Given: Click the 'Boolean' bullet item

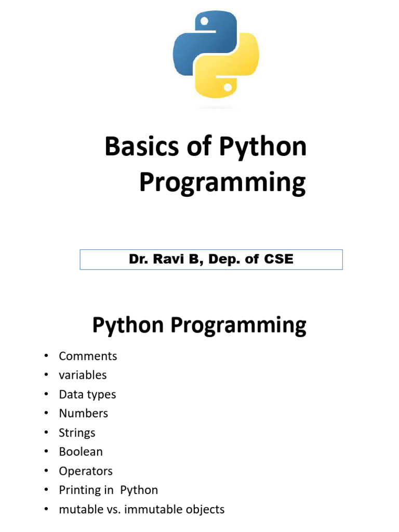Looking at the screenshot, I should click(x=81, y=451).
